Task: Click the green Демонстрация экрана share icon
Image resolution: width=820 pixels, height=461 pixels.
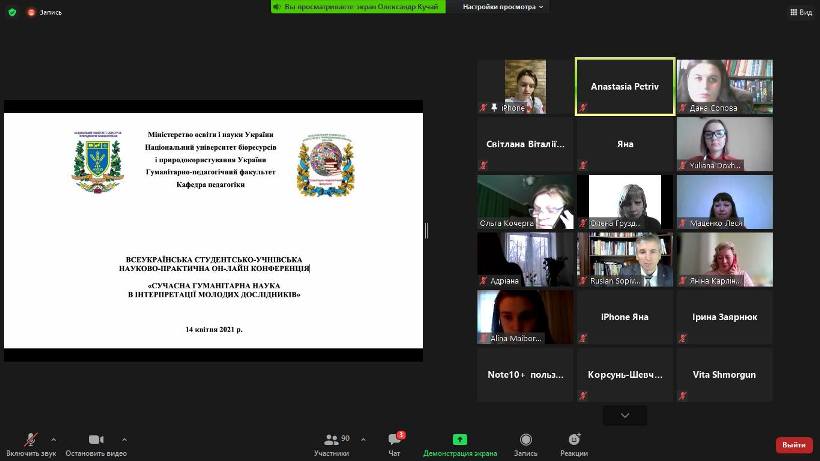Action: coord(460,440)
